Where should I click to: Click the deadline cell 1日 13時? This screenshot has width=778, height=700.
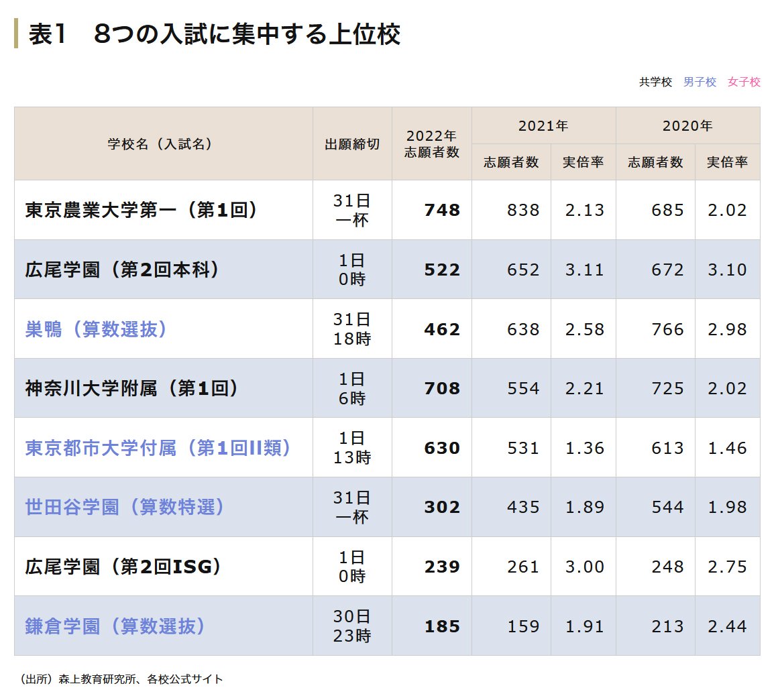[352, 447]
